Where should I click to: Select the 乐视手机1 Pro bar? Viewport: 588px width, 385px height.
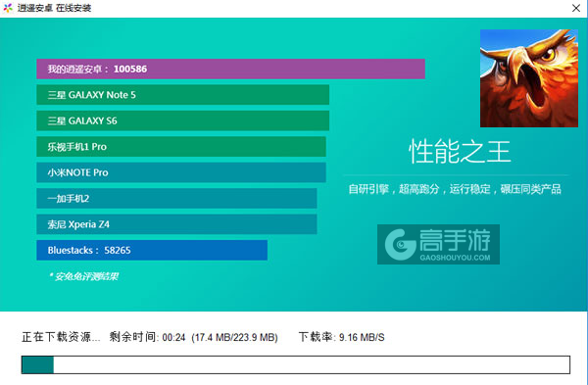point(181,147)
